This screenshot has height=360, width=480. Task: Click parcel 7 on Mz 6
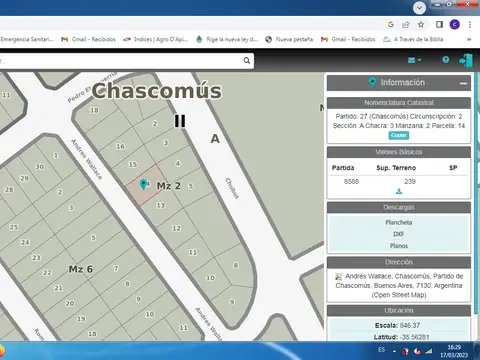[116, 268]
